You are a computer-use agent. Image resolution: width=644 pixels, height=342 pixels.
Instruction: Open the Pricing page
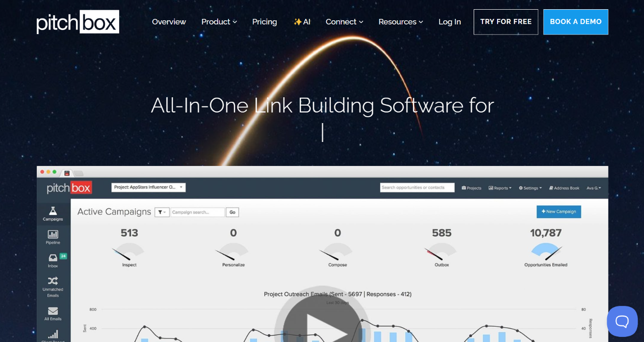pyautogui.click(x=265, y=22)
